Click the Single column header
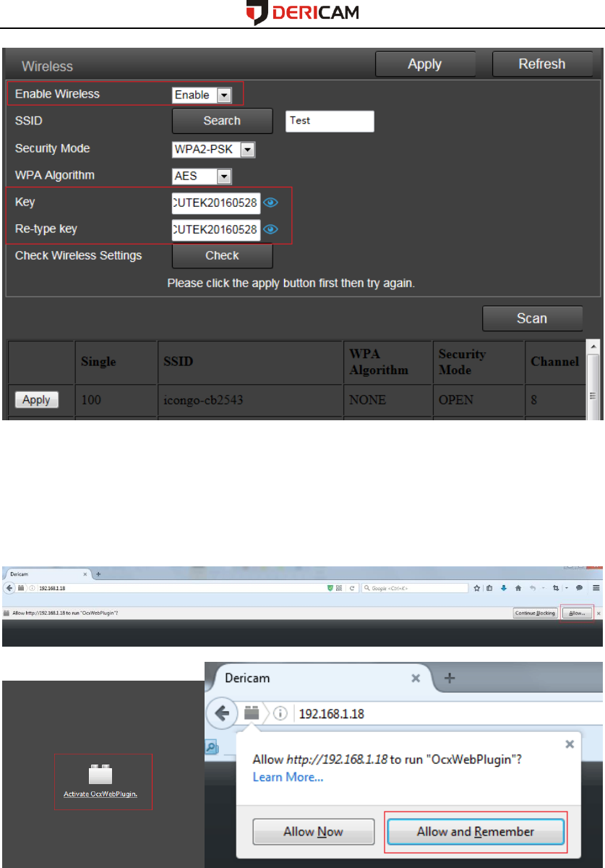Screen dimensions: 605x868 pyautogui.click(x=116, y=362)
